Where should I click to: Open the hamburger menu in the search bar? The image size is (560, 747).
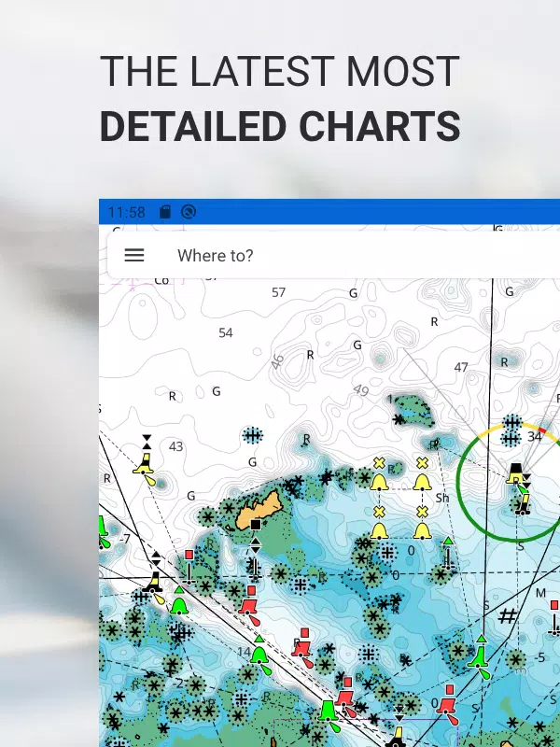pyautogui.click(x=134, y=255)
